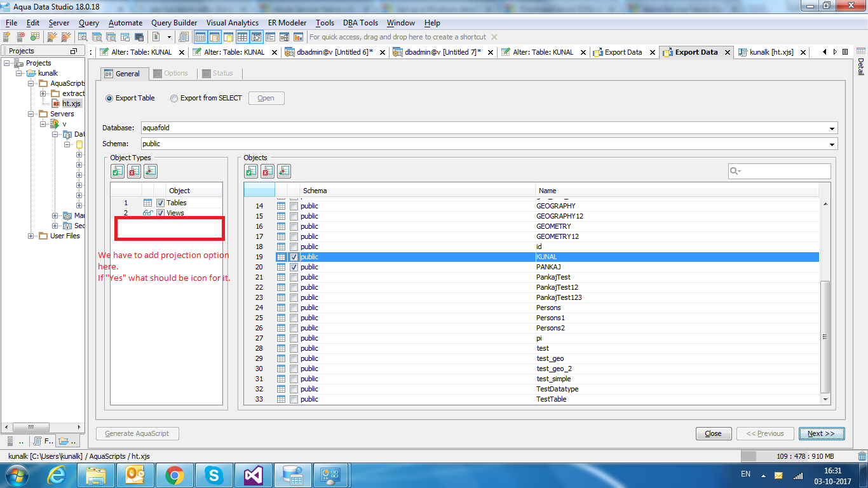Click the ht.xjs script file icon
The image size is (868, 488).
coord(56,104)
